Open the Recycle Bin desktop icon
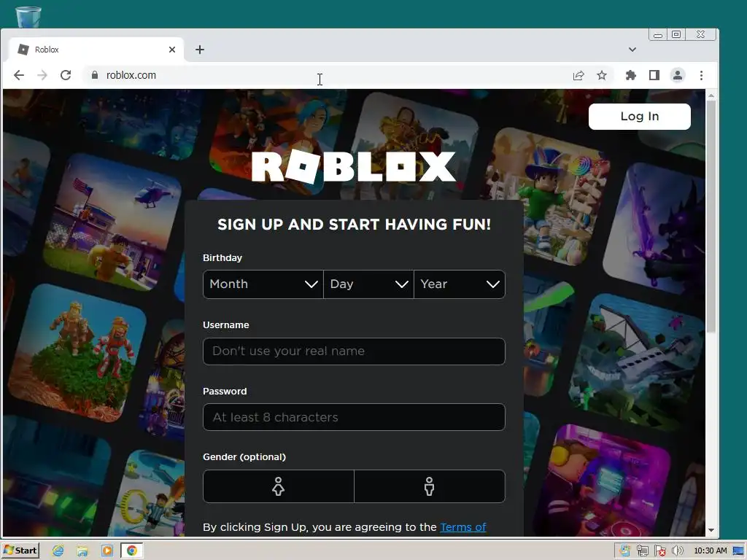This screenshot has width=747, height=560. [x=28, y=16]
